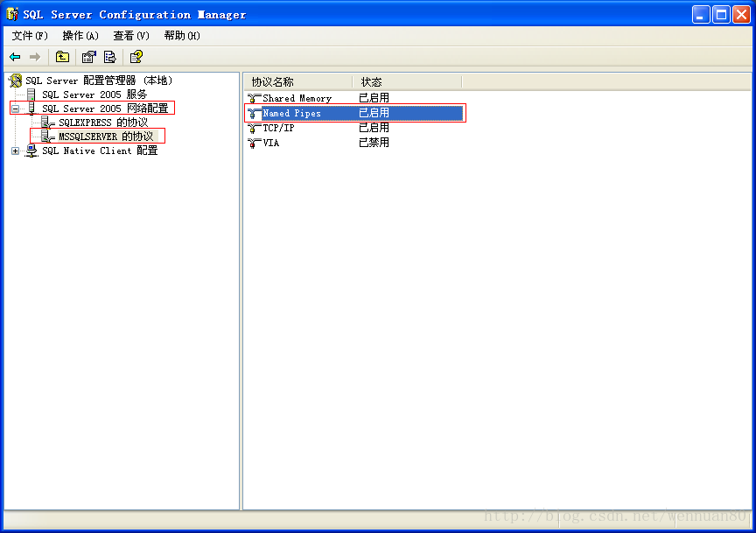Go back with the toolbar Back arrow
The width and height of the screenshot is (756, 533).
tap(15, 57)
